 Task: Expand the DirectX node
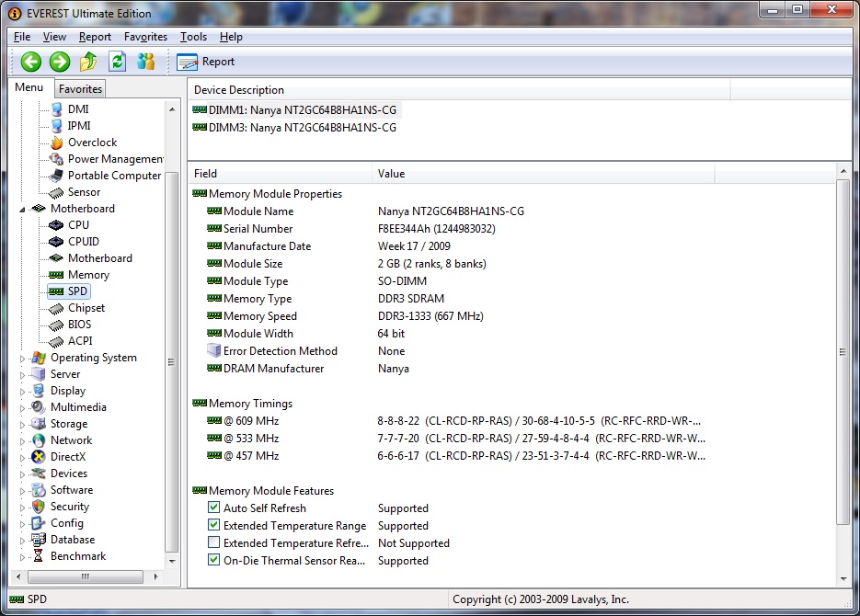22,458
